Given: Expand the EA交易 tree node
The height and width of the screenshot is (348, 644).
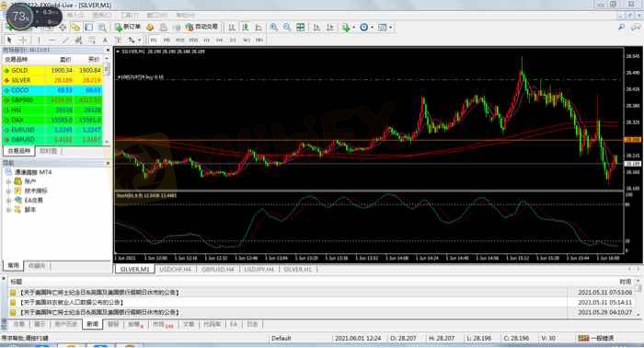Looking at the screenshot, I should pyautogui.click(x=8, y=201).
